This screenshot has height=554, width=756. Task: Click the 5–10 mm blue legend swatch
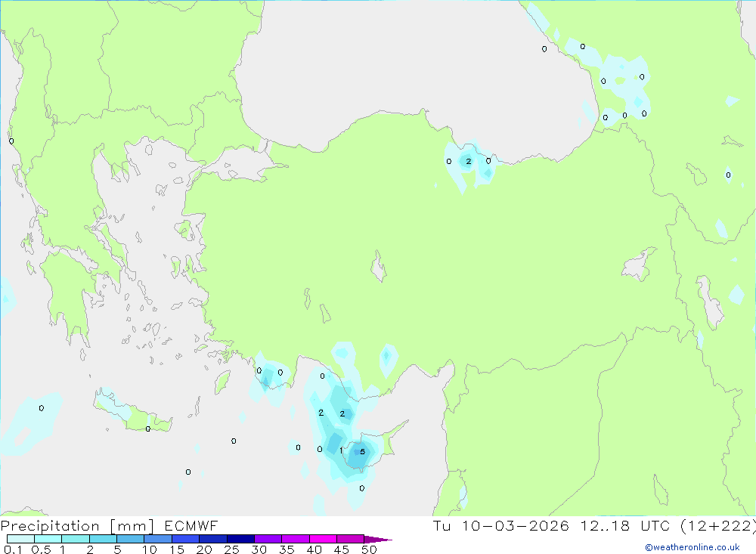tap(130, 539)
